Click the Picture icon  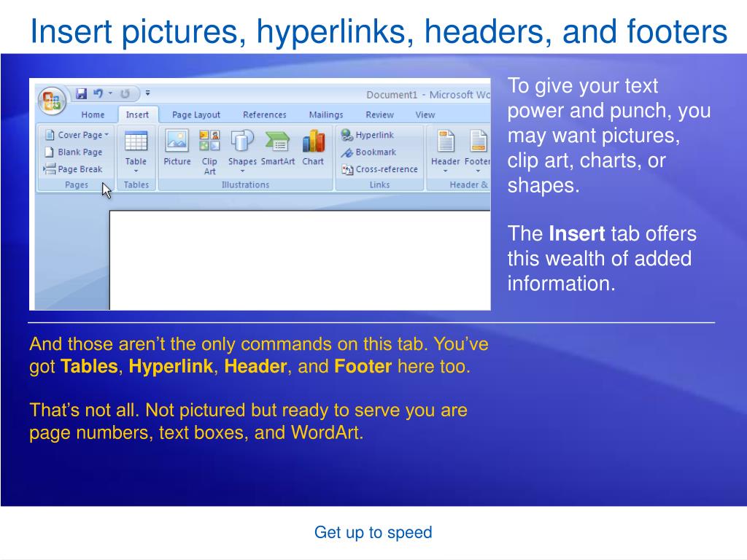(x=177, y=141)
